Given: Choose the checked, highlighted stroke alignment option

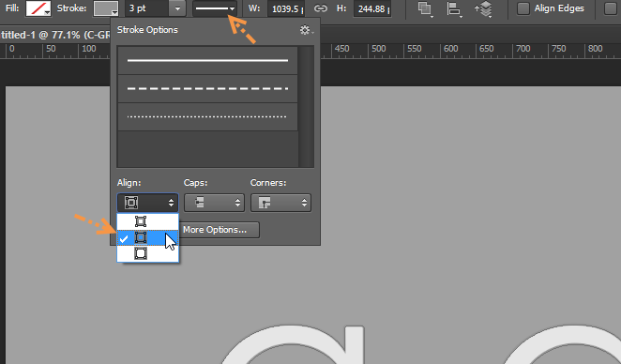Looking at the screenshot, I should pos(147,238).
